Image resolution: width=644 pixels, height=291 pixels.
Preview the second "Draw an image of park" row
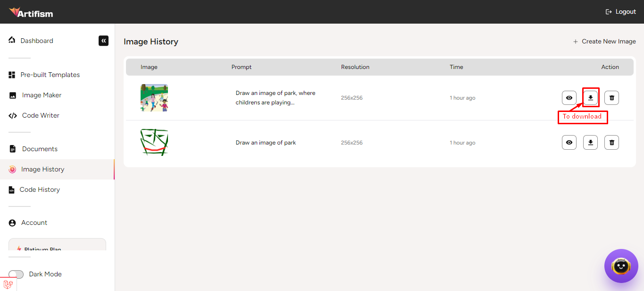tap(569, 142)
